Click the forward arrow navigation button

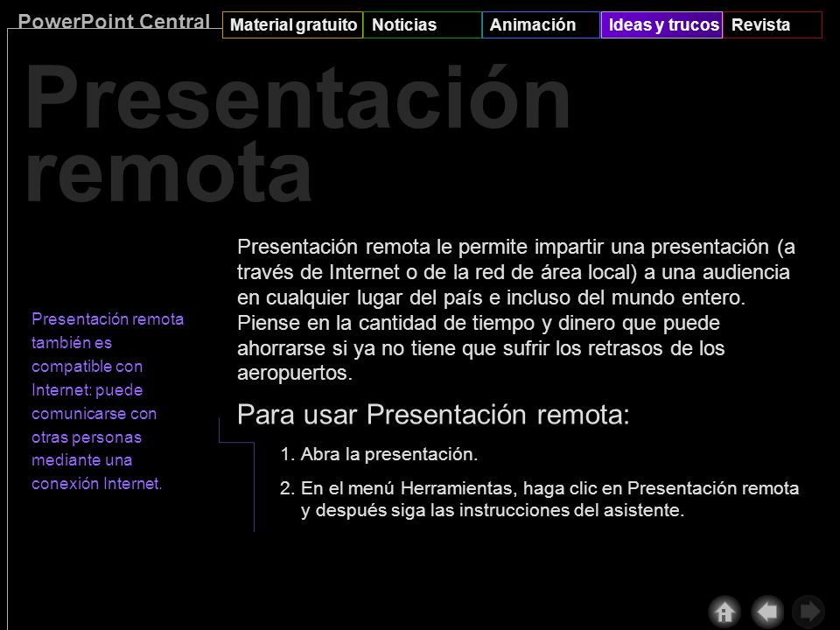click(808, 612)
